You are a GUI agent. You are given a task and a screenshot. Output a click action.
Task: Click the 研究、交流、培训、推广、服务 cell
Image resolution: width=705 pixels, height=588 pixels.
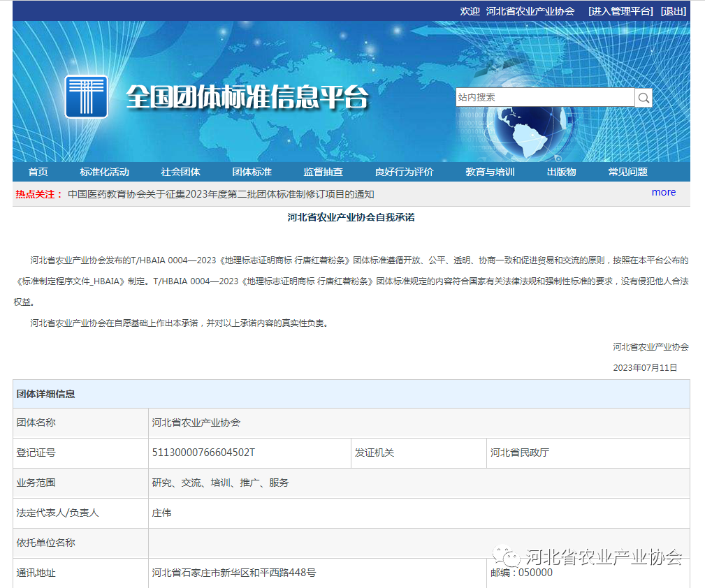pyautogui.click(x=419, y=483)
